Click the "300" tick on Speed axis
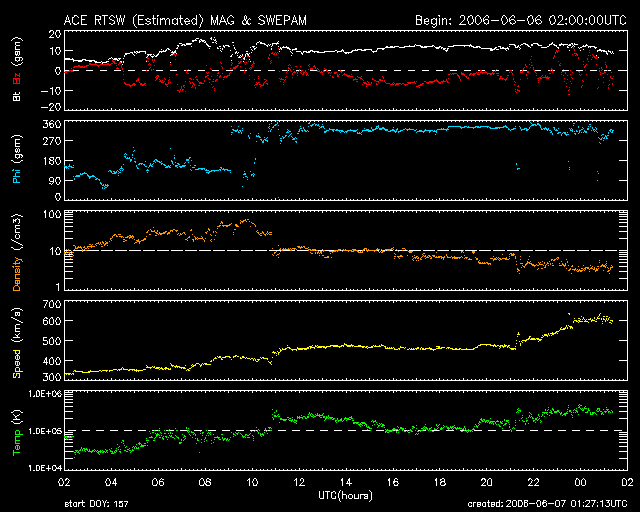Viewport: 640px width, 512px height. click(x=52, y=377)
